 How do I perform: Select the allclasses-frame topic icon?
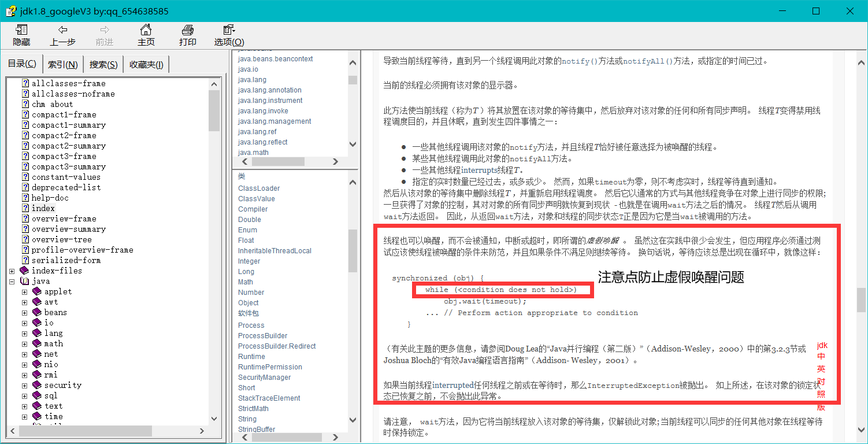click(x=25, y=83)
